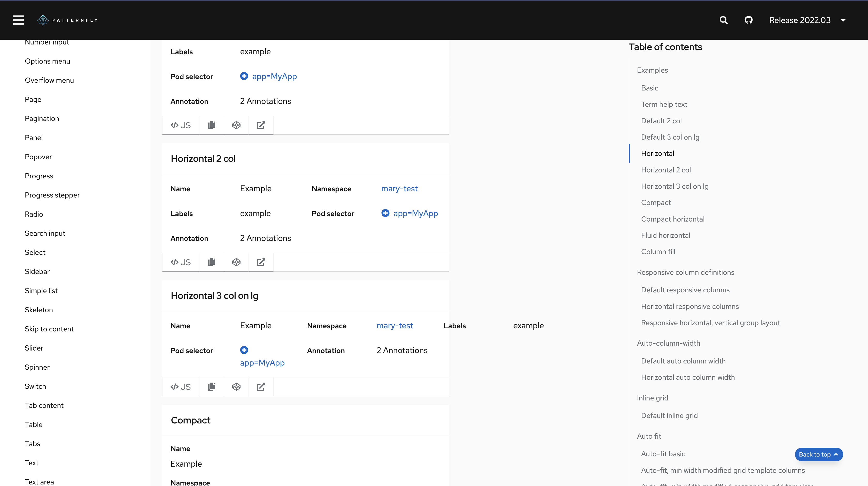Open the mary-test namespace link in Horizontal 2 col
This screenshot has height=486, width=868.
[x=399, y=188]
